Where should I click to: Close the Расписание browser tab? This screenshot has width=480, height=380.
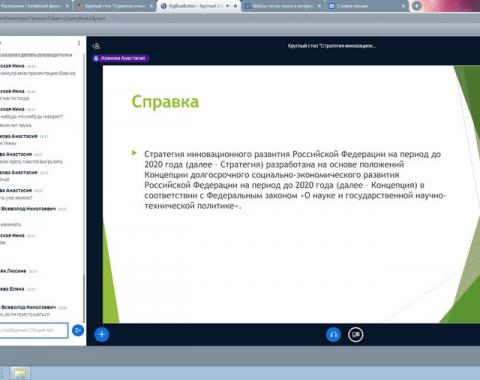coord(67,6)
